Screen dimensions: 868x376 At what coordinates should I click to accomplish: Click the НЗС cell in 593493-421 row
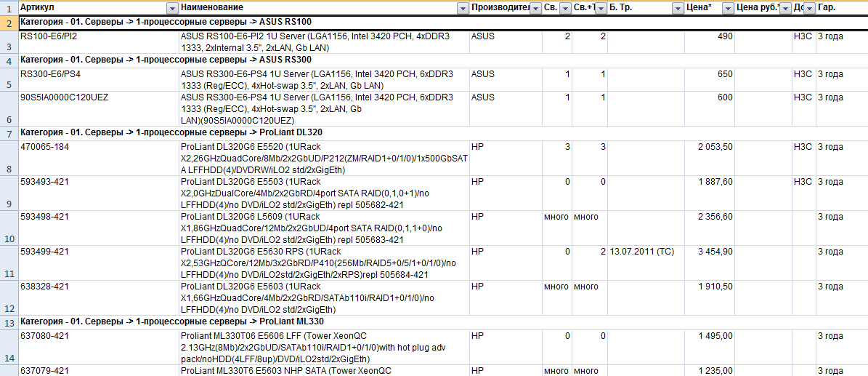803,193
